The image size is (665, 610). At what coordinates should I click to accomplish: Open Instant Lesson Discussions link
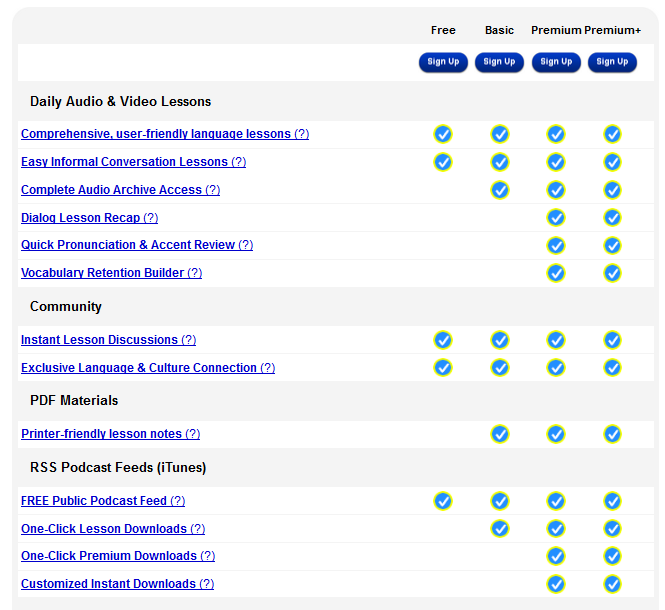point(109,340)
